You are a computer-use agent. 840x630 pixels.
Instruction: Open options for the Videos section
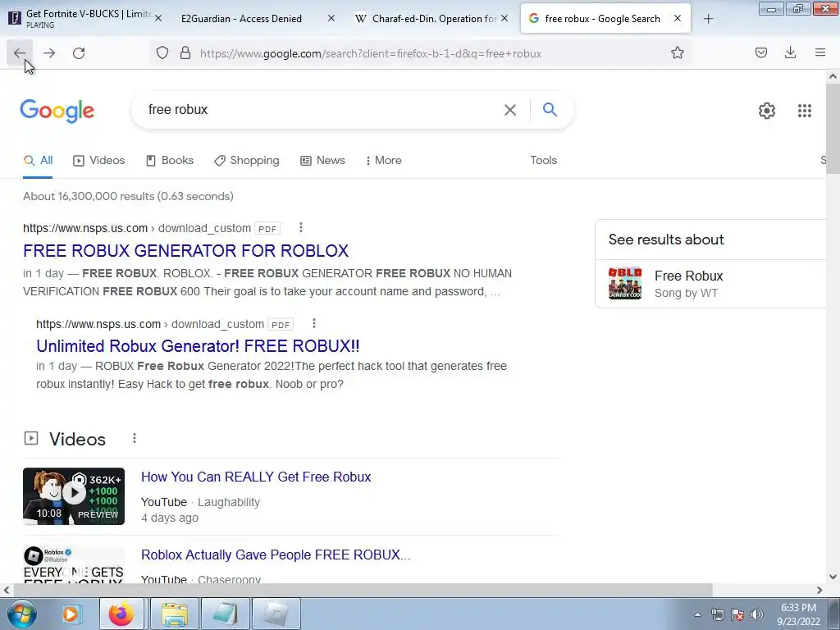coord(135,438)
